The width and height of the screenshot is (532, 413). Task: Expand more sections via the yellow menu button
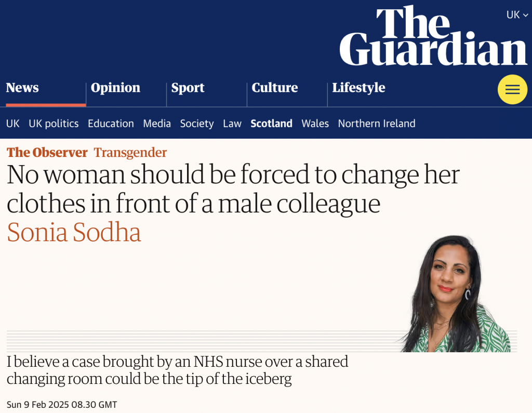tap(512, 89)
